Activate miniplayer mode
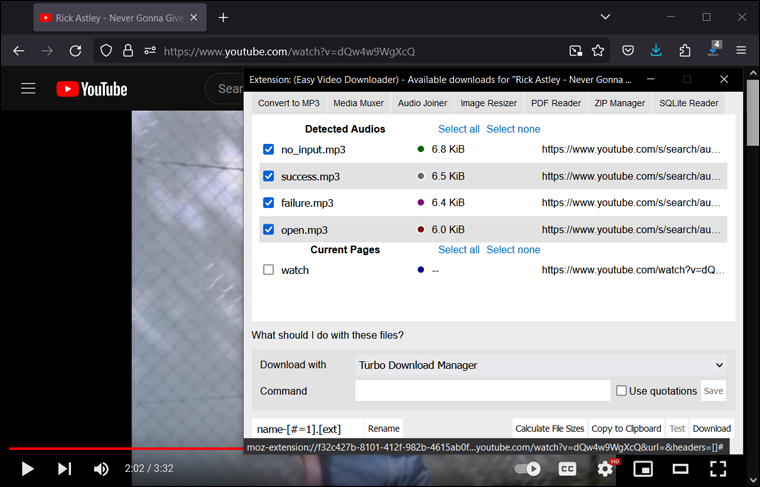 [x=643, y=469]
